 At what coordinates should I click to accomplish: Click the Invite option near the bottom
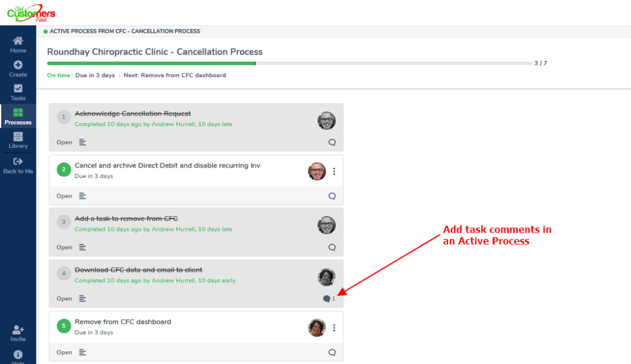[x=18, y=334]
